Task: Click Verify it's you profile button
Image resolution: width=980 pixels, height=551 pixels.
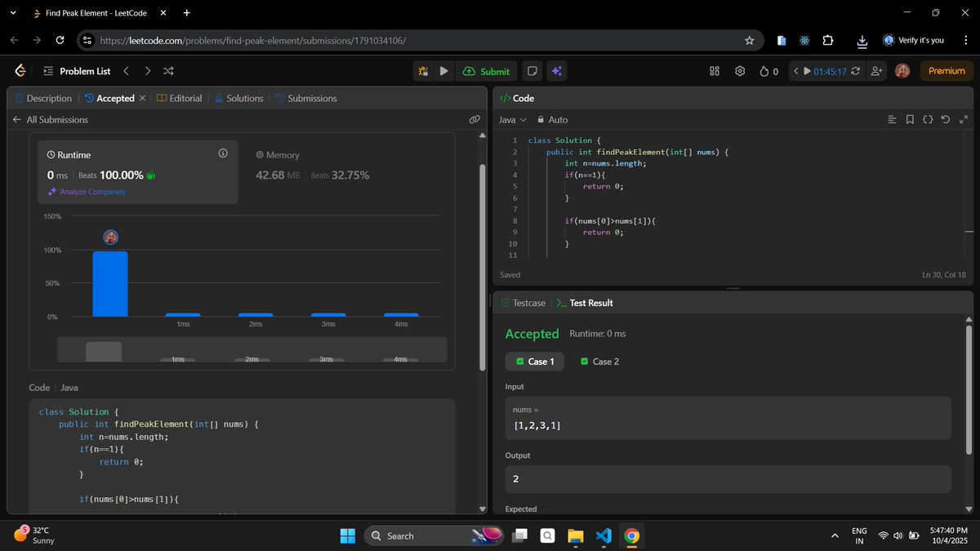Action: (x=914, y=40)
